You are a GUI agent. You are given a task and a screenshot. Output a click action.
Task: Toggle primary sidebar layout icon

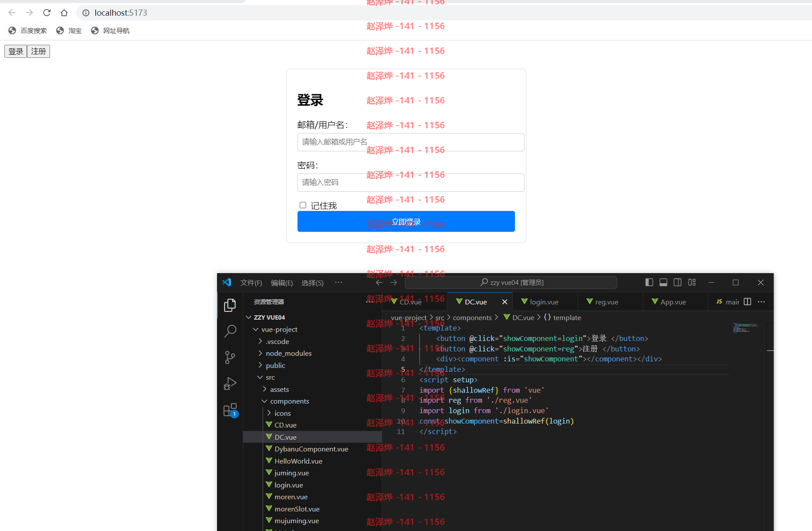pos(649,282)
